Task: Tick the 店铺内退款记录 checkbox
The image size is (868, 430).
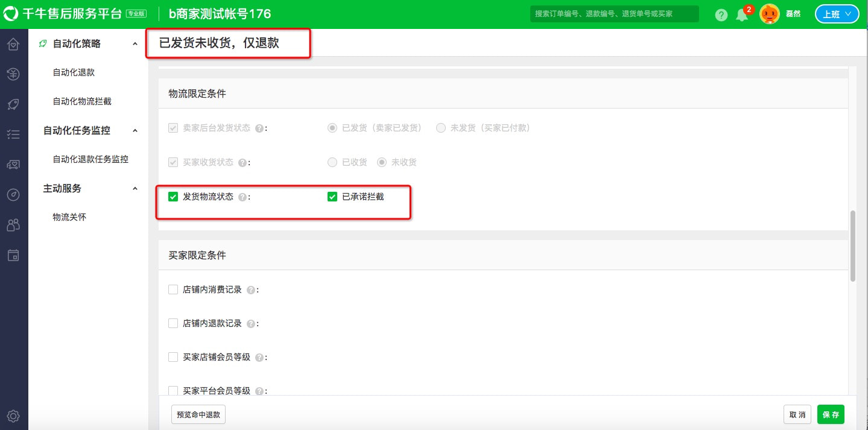Action: point(173,323)
